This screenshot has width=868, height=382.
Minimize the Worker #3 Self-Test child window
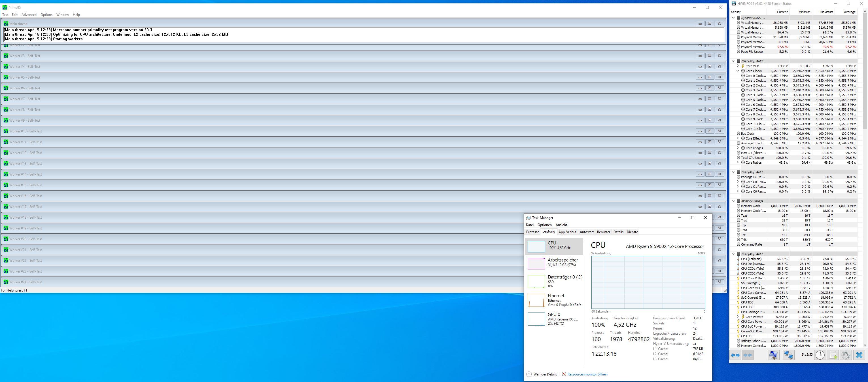click(x=700, y=56)
